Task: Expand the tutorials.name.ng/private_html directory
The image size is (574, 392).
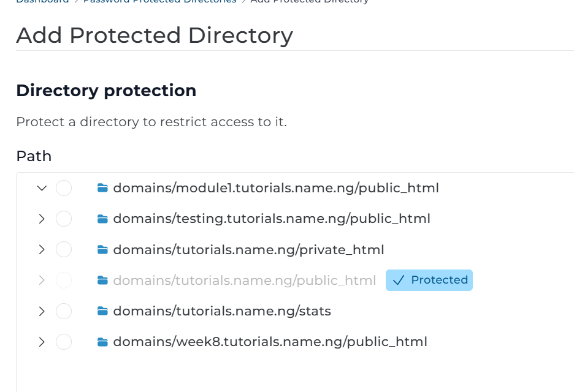Action: click(x=42, y=250)
